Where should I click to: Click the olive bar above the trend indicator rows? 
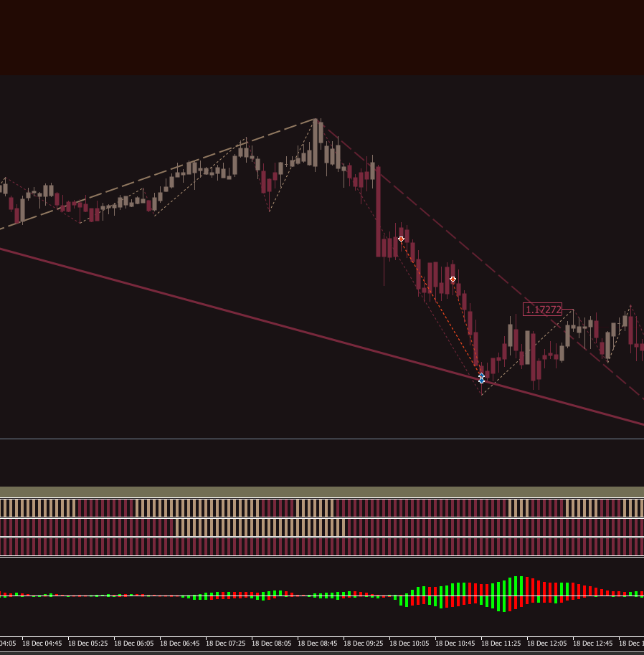[322, 492]
